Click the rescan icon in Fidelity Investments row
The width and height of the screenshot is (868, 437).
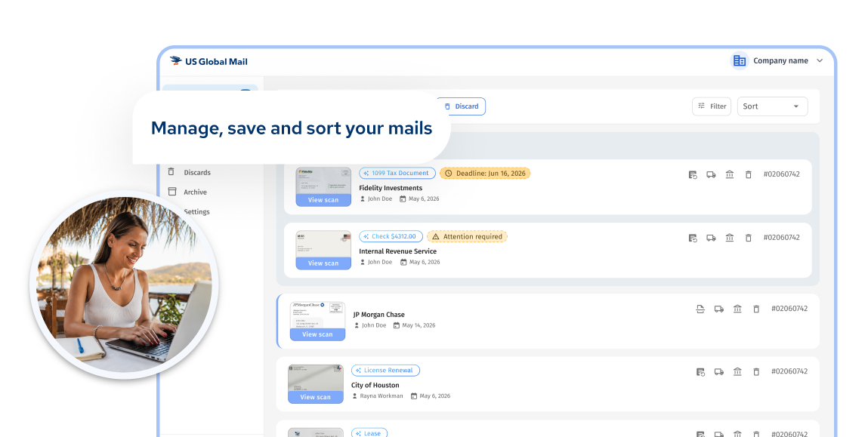pyautogui.click(x=693, y=174)
